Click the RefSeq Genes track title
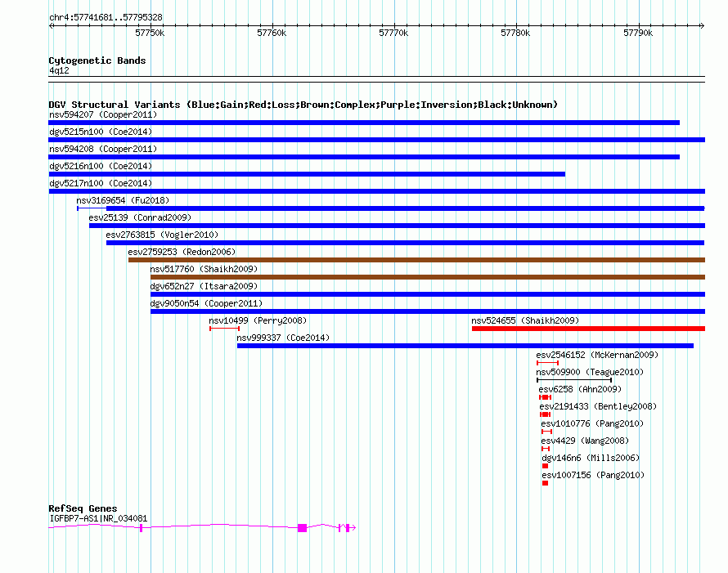This screenshot has height=573, width=728. pos(83,508)
